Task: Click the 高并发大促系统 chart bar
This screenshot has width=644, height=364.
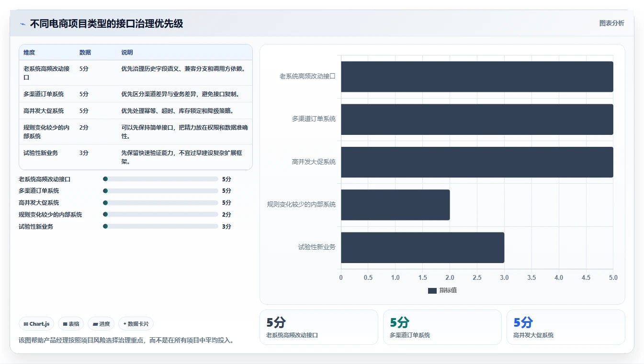Action: (477, 162)
